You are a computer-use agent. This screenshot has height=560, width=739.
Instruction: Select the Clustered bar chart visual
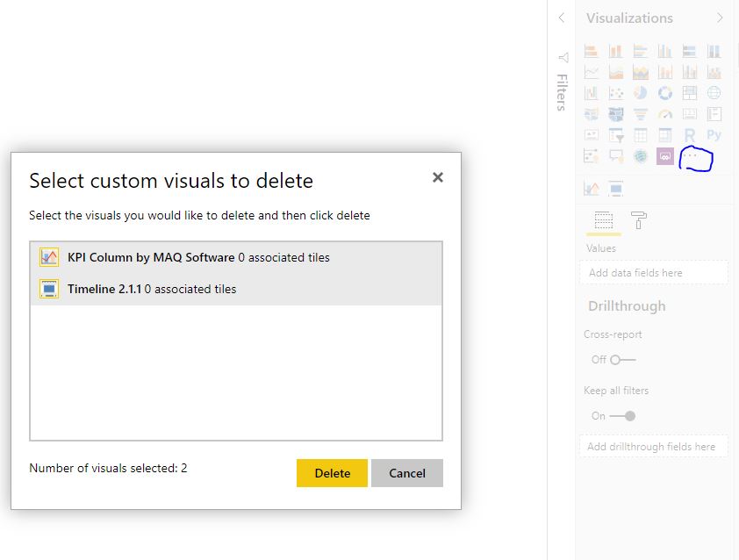coord(640,51)
